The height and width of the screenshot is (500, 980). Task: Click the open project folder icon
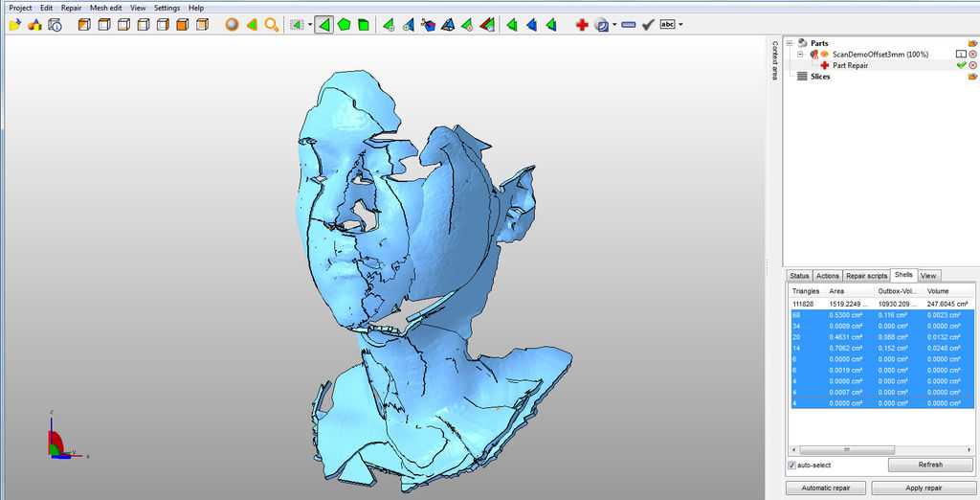14,25
